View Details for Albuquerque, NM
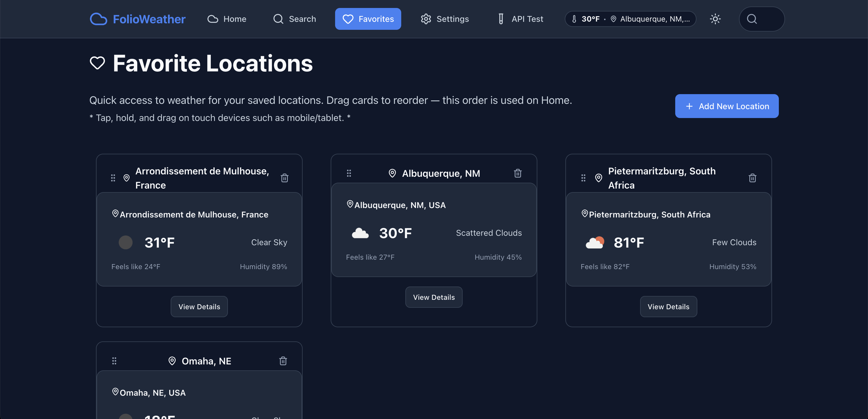 tap(434, 297)
